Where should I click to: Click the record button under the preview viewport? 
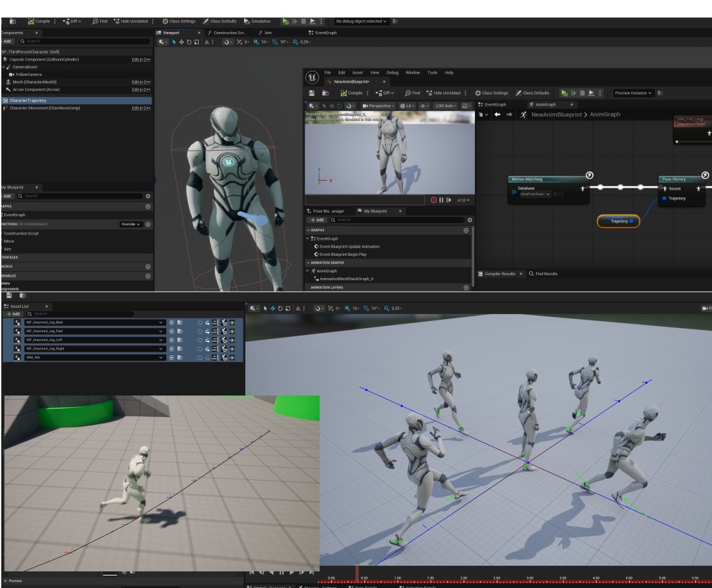[433, 199]
